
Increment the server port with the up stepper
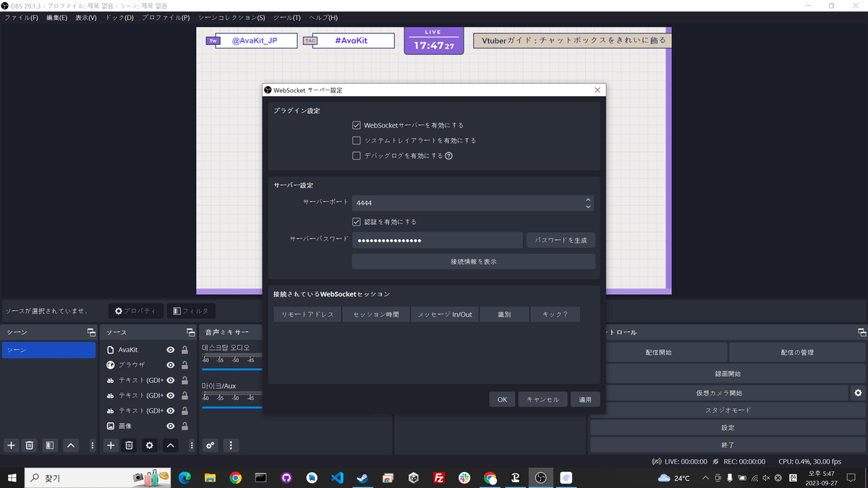click(x=588, y=200)
